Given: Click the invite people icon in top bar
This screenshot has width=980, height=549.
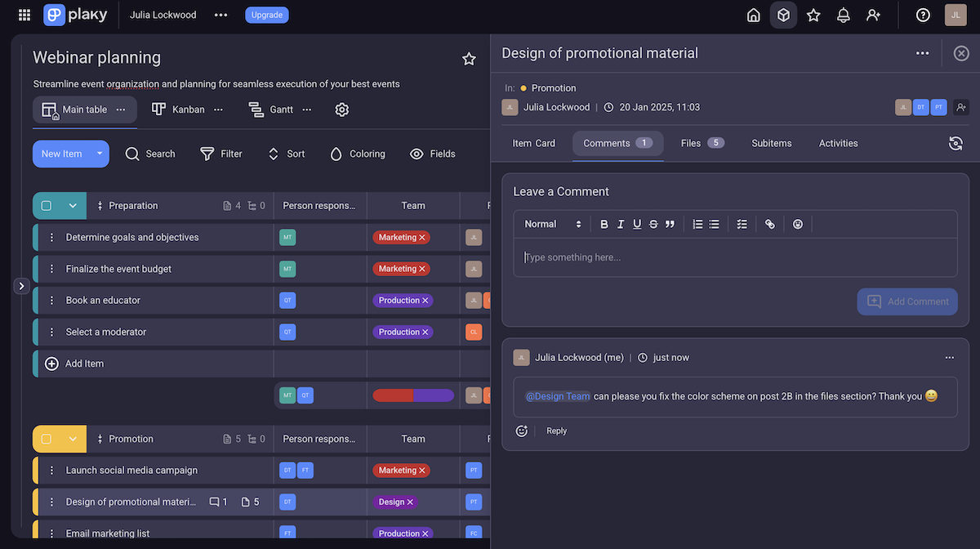Looking at the screenshot, I should pos(873,15).
